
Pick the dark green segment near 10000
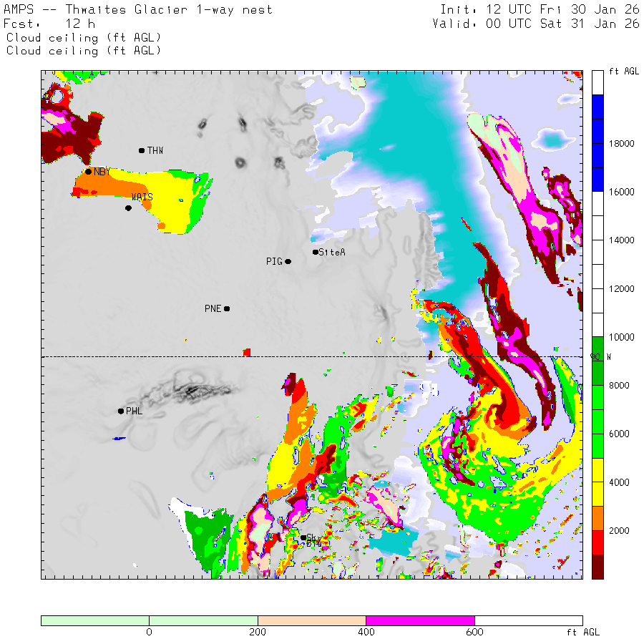[x=597, y=361]
